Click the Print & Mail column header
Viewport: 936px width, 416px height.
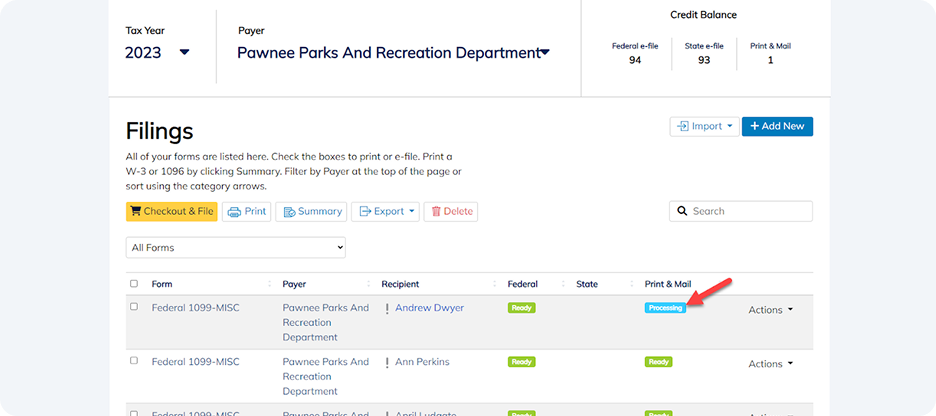point(668,284)
